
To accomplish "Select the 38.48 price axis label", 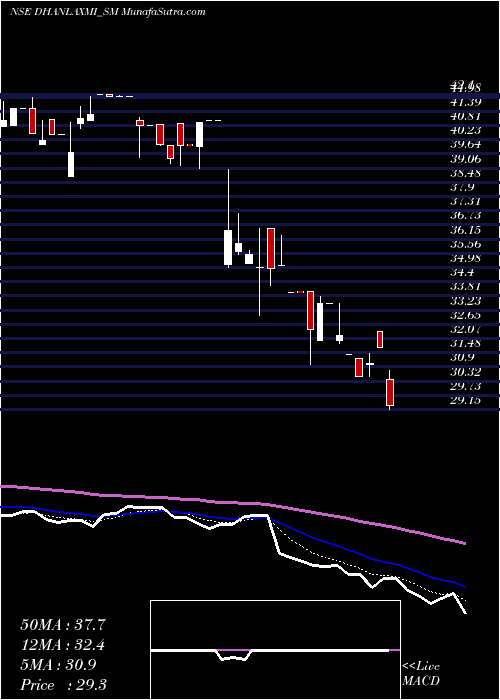I will (x=467, y=173).
